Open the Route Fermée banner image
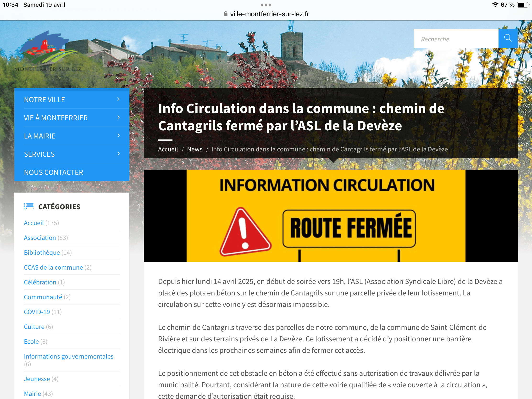 (330, 215)
